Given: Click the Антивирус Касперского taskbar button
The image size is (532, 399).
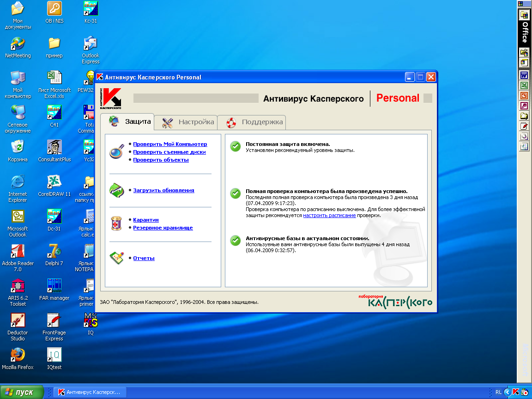Looking at the screenshot, I should tap(90, 392).
